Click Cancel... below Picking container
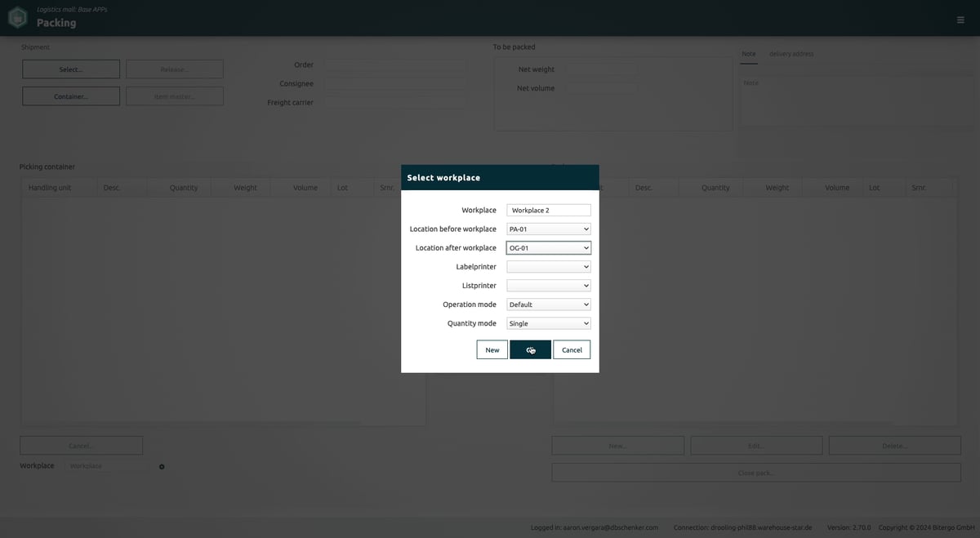Screen dimensions: 980x538 click(82, 446)
